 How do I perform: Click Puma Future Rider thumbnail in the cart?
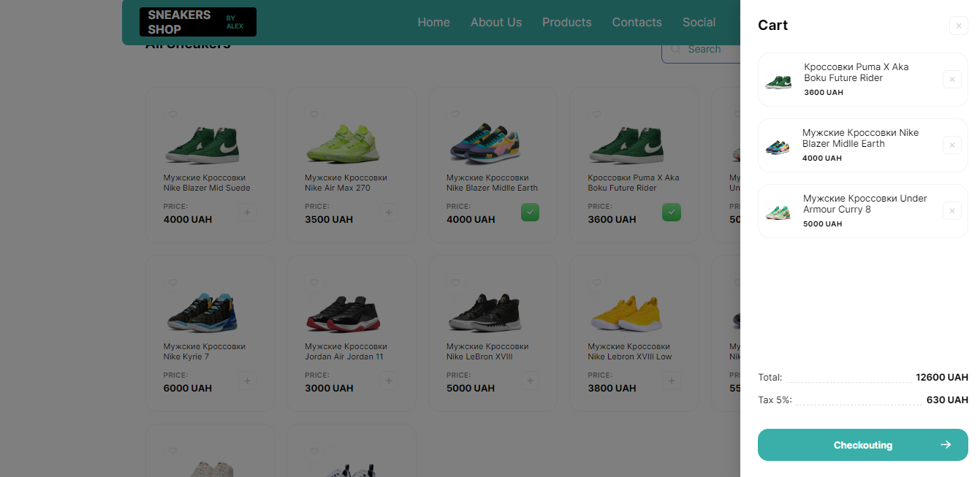tap(779, 81)
